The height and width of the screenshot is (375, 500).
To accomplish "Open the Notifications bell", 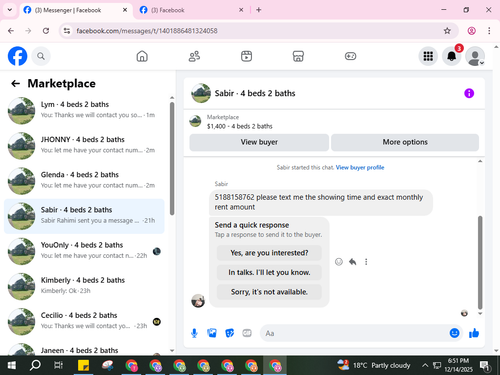I will (452, 56).
